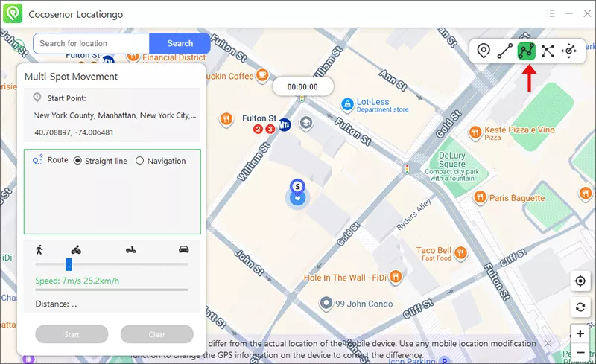Select the Jump teleport mode icon
Image resolution: width=596 pixels, height=364 pixels.
[x=548, y=51]
